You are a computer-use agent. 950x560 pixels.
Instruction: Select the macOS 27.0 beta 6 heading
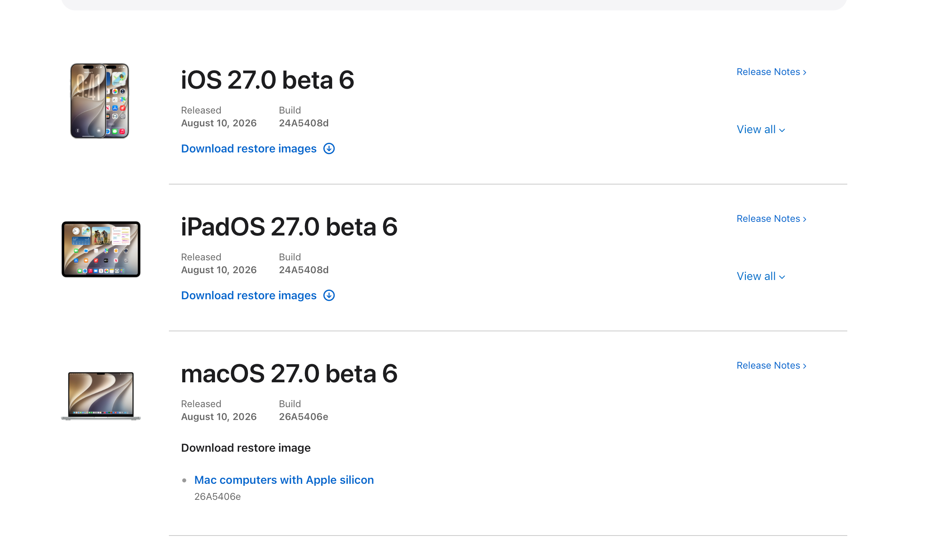click(289, 373)
